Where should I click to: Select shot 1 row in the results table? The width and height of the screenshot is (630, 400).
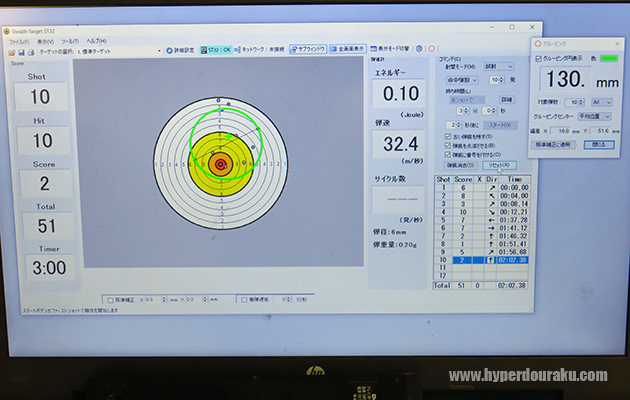point(482,188)
